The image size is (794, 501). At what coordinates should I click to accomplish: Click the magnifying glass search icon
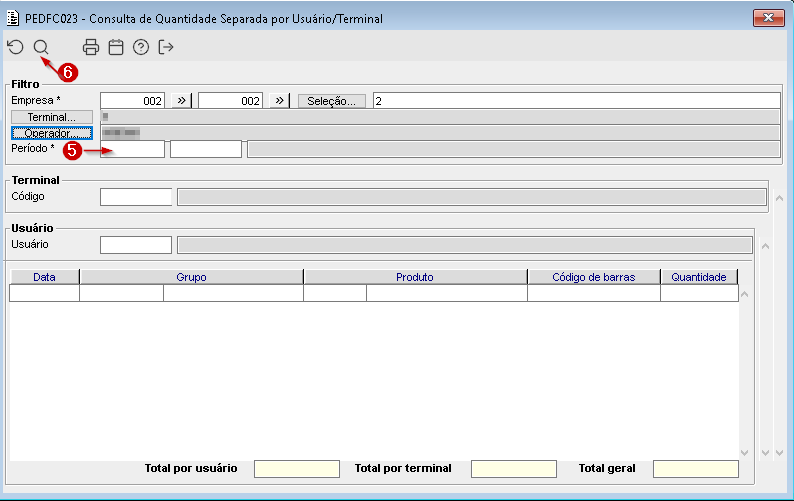tap(41, 47)
